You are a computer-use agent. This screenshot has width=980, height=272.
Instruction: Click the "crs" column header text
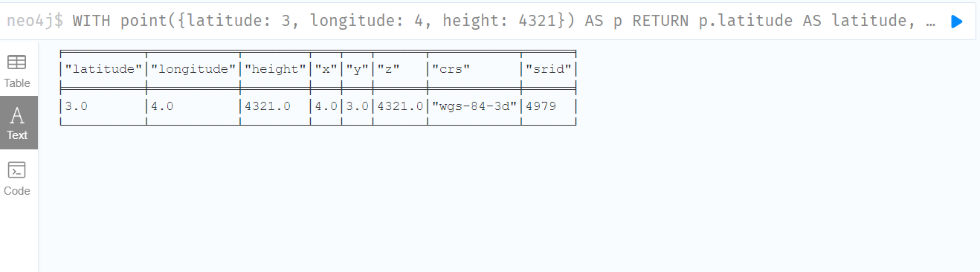click(451, 69)
